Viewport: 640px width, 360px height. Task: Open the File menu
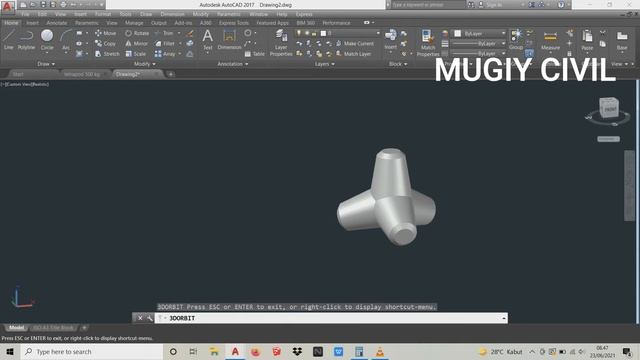[x=25, y=14]
